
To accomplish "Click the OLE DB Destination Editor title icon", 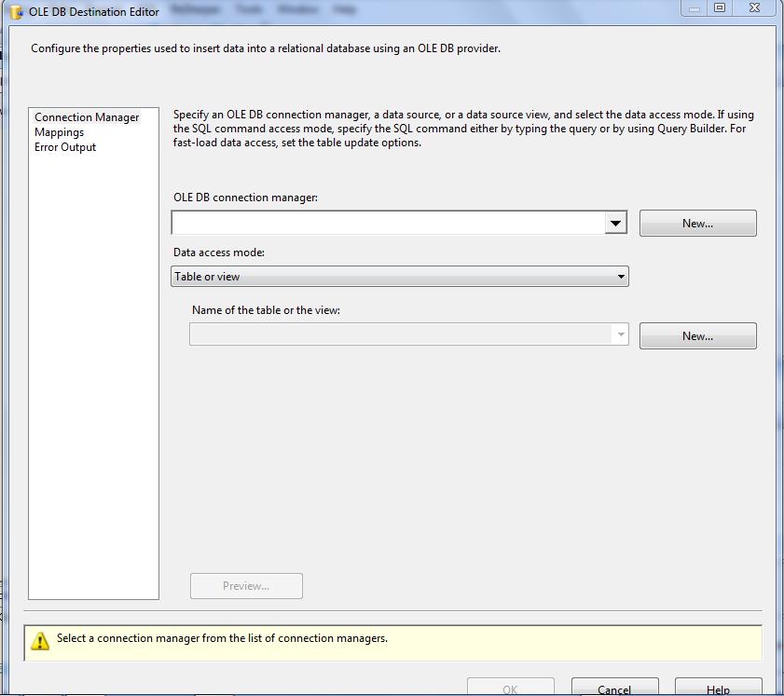I will point(16,12).
